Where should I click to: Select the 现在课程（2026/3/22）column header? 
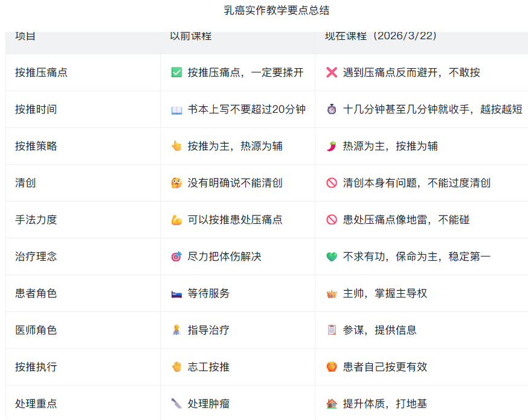click(x=381, y=36)
